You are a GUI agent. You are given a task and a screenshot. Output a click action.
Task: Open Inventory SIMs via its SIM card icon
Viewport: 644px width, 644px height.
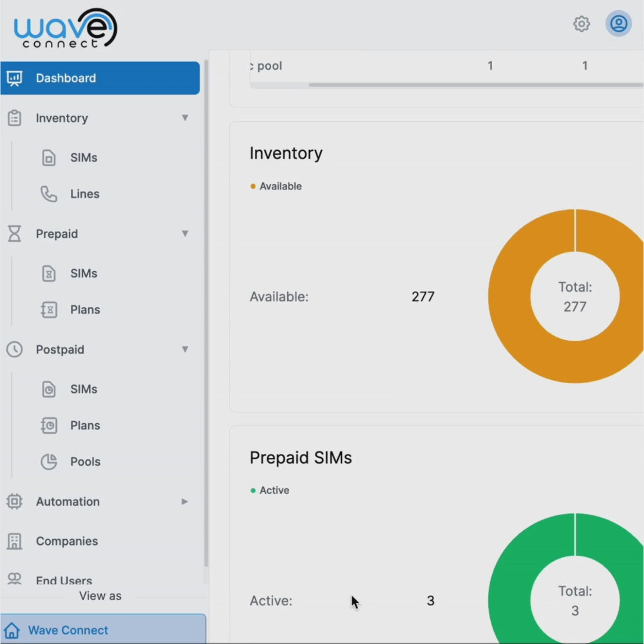click(49, 157)
